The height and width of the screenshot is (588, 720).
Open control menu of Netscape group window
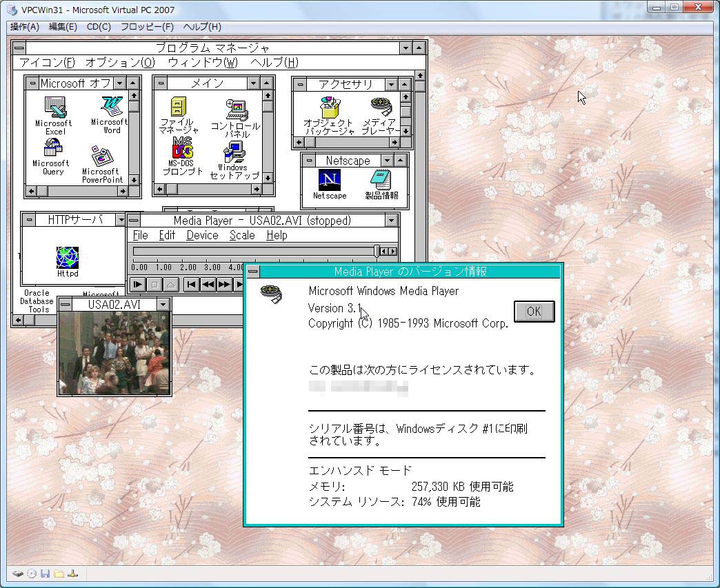[309, 161]
